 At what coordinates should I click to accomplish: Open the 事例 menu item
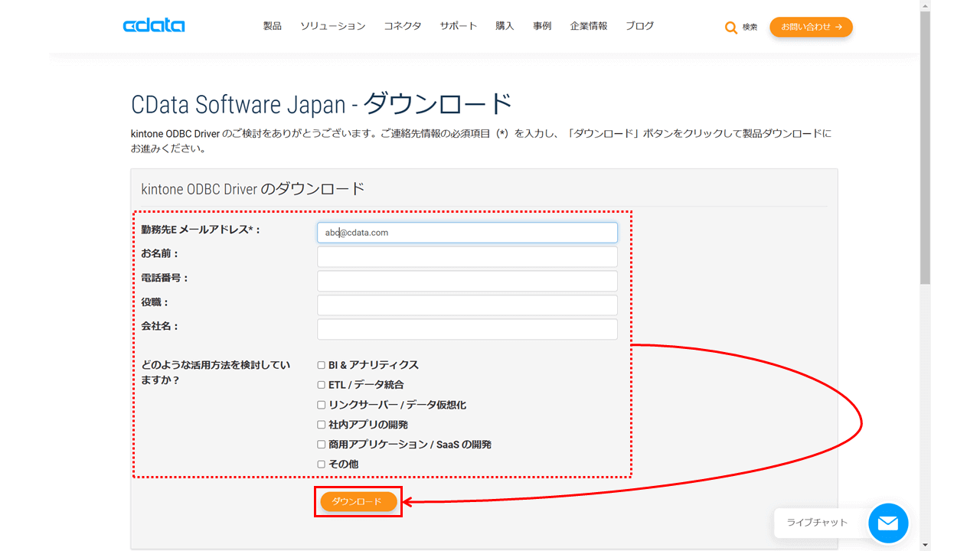pos(543,26)
